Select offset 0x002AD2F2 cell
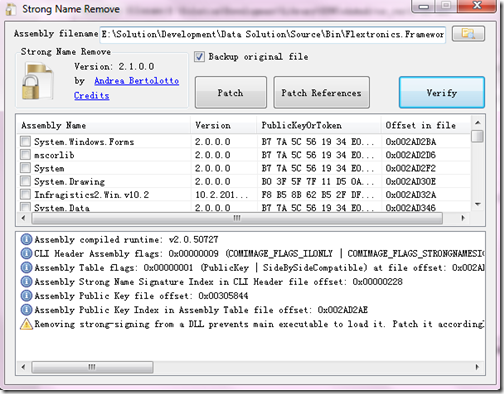This screenshot has width=504, height=394. click(411, 168)
